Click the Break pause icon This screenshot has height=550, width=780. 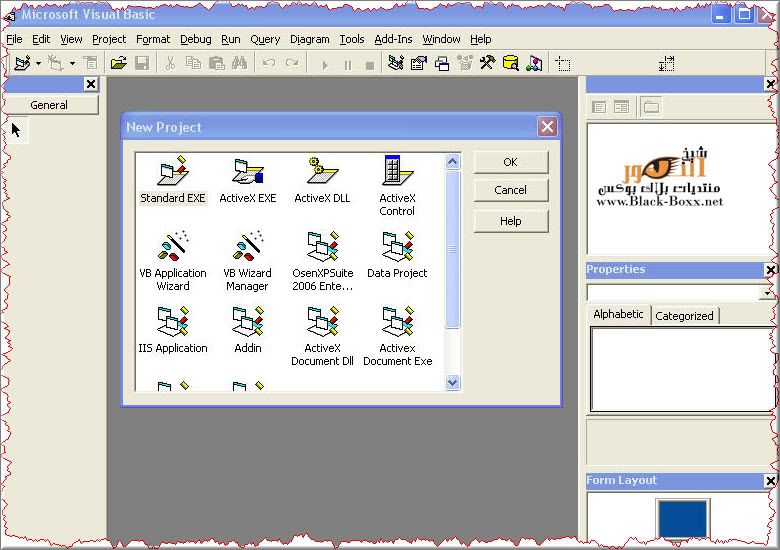click(x=347, y=65)
